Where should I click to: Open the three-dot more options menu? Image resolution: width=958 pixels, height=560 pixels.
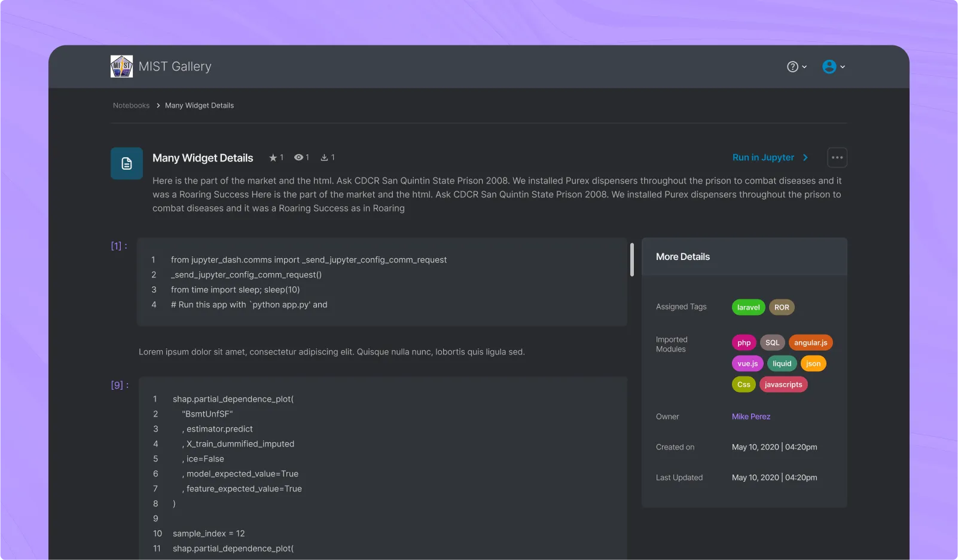[837, 158]
